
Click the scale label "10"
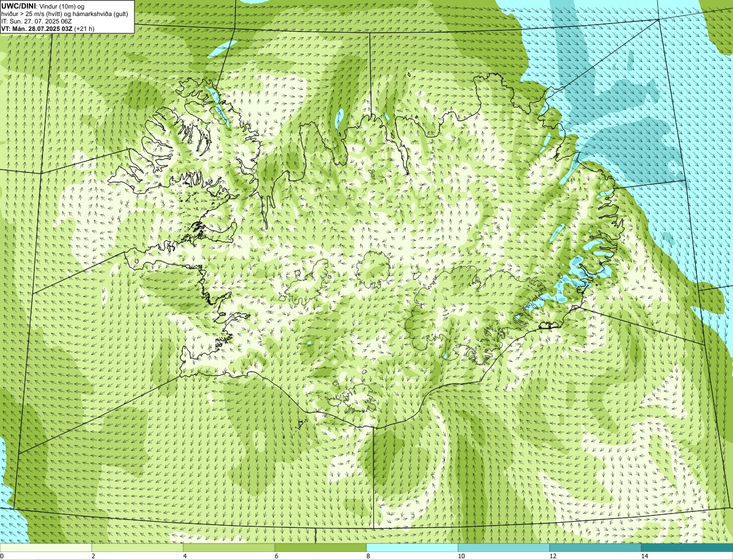(461, 556)
